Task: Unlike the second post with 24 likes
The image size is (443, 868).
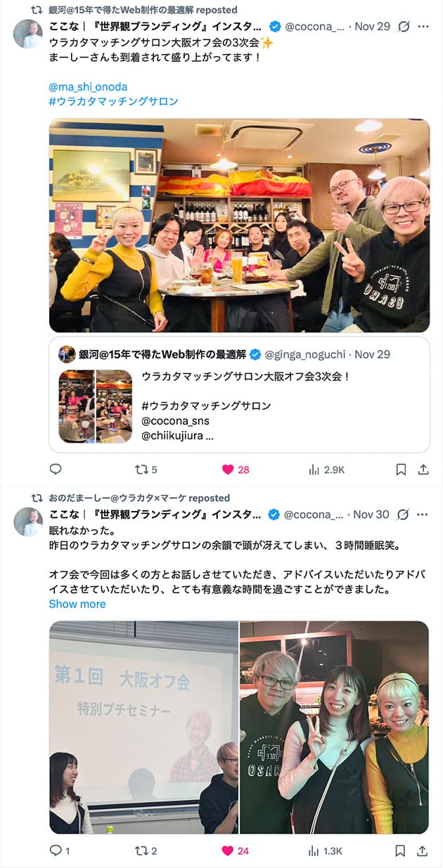Action: pyautogui.click(x=236, y=850)
